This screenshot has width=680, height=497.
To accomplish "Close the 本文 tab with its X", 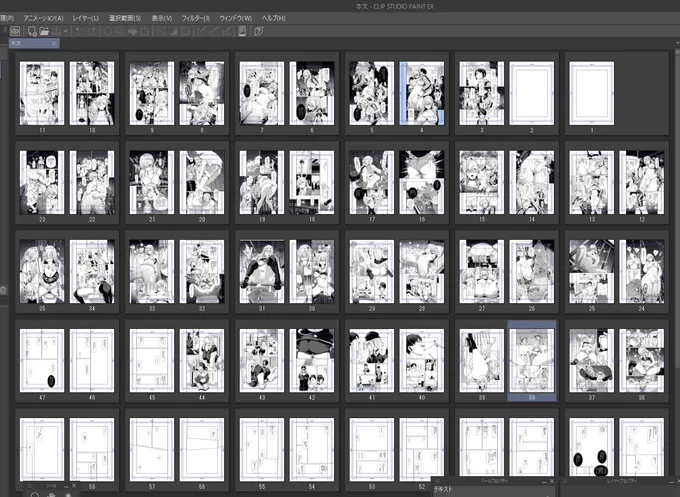I will pyautogui.click(x=54, y=43).
